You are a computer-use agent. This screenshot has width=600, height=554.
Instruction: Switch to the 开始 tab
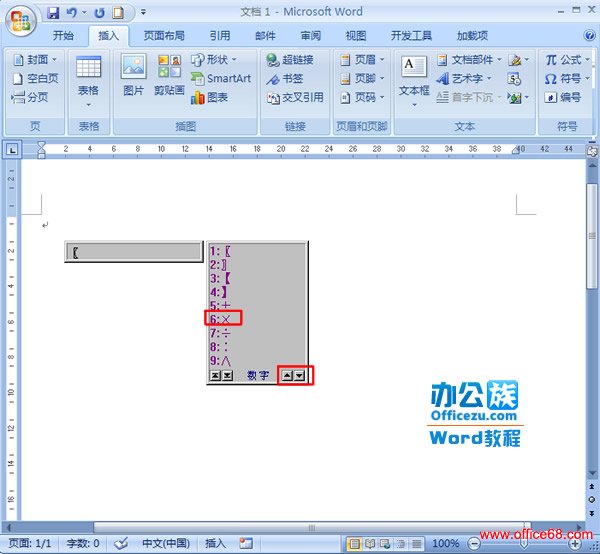click(63, 36)
